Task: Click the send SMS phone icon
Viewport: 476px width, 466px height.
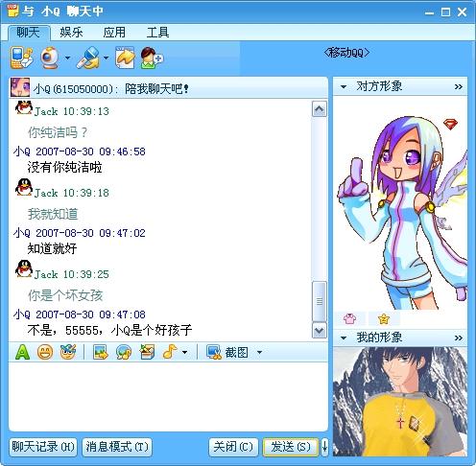Action: (x=21, y=58)
